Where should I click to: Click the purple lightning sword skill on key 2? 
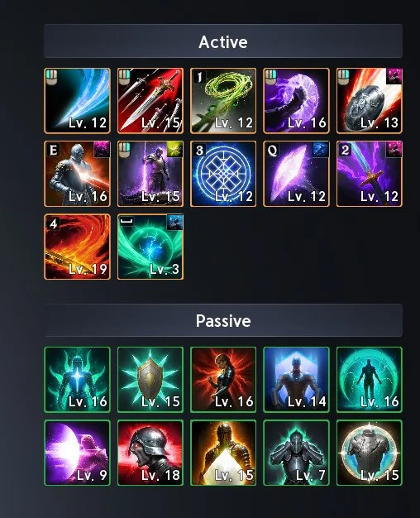pyautogui.click(x=370, y=174)
